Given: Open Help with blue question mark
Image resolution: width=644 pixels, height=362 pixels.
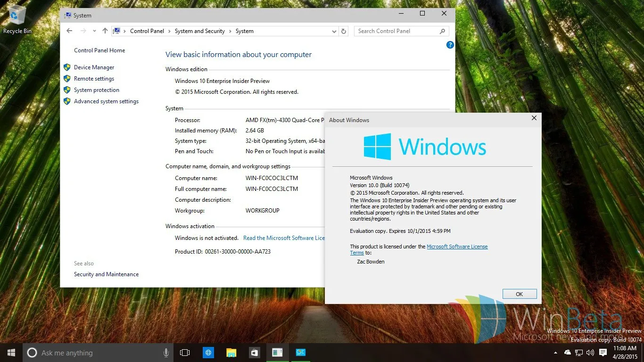Looking at the screenshot, I should (x=450, y=45).
